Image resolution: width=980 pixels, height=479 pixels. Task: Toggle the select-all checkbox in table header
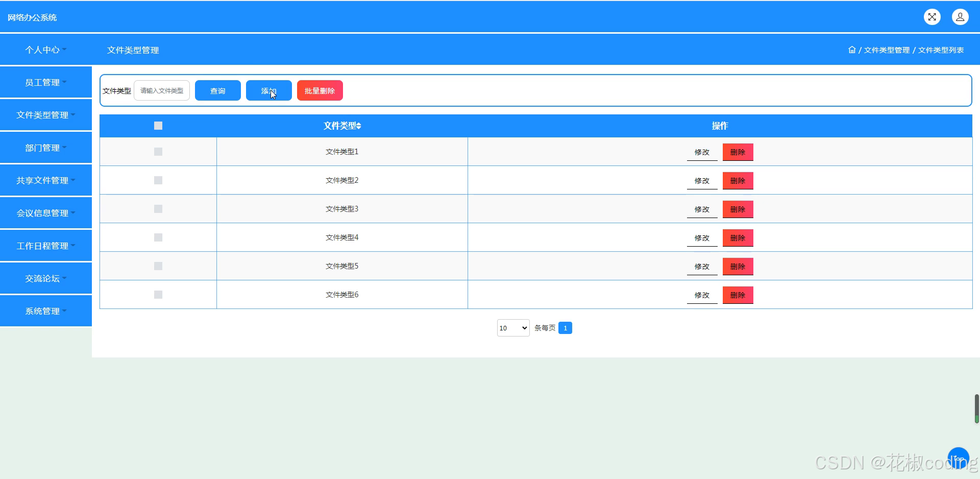coord(158,126)
